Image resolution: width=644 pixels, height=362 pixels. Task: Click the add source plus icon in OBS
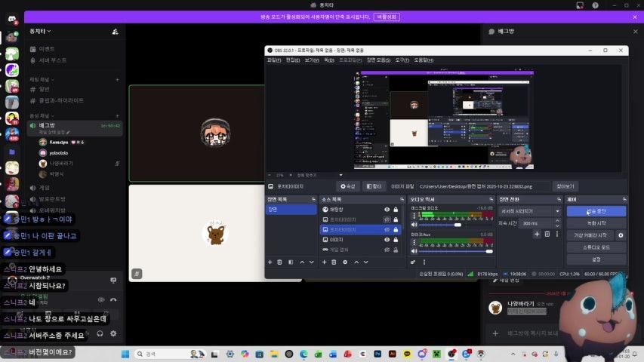pos(325,262)
